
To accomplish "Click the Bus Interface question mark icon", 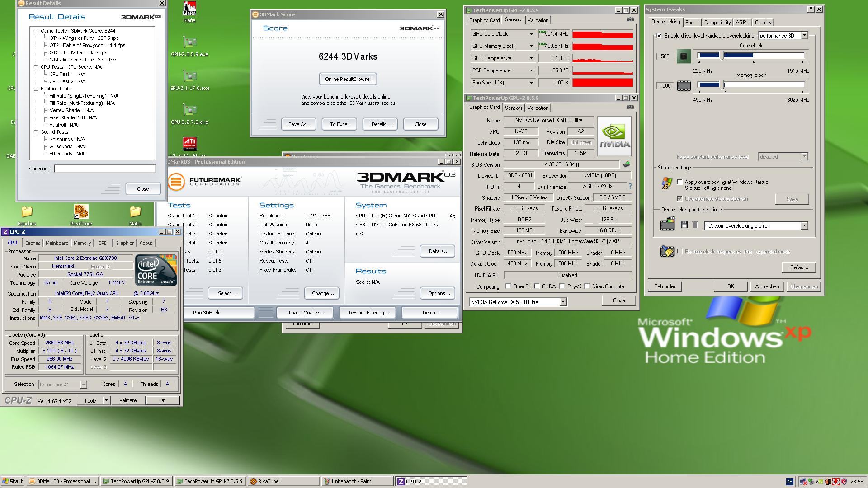I will pyautogui.click(x=630, y=186).
